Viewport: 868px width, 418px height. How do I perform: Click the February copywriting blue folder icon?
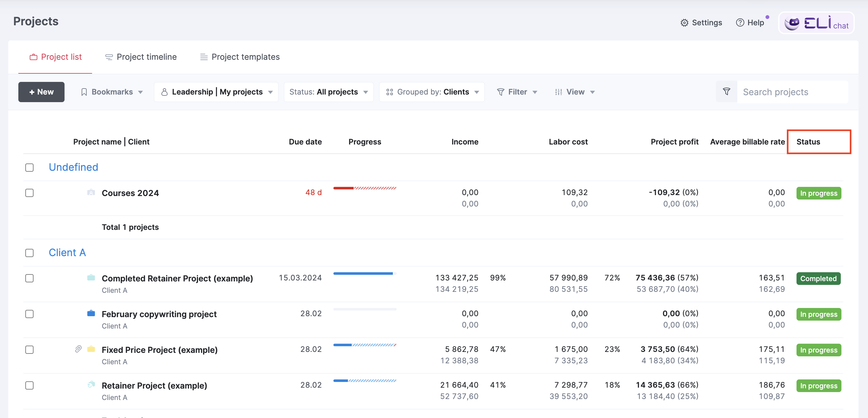pyautogui.click(x=91, y=313)
